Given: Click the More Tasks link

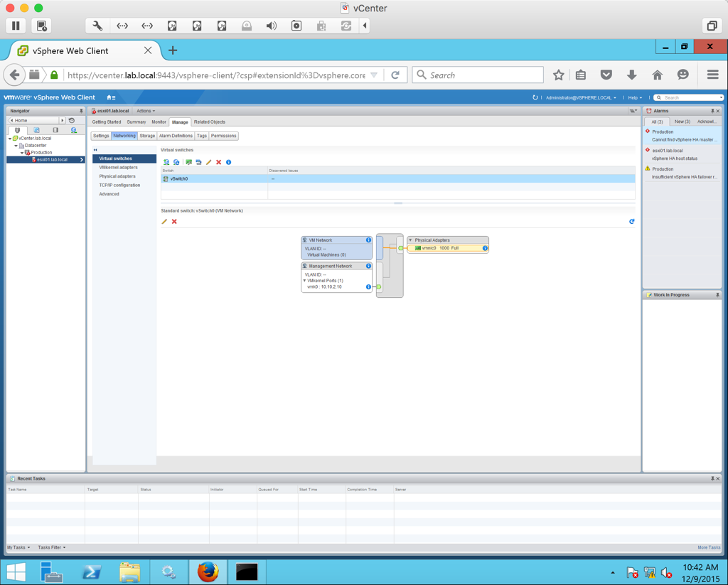Looking at the screenshot, I should 708,547.
